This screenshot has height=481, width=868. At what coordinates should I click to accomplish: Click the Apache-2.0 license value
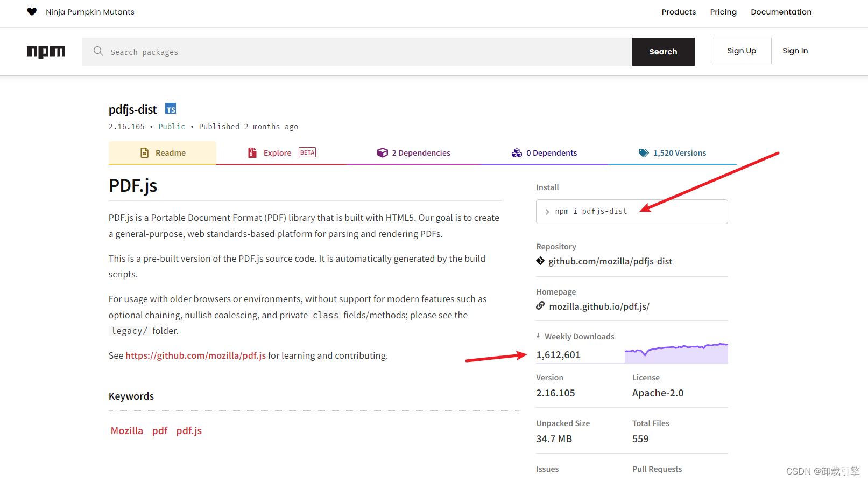click(658, 393)
